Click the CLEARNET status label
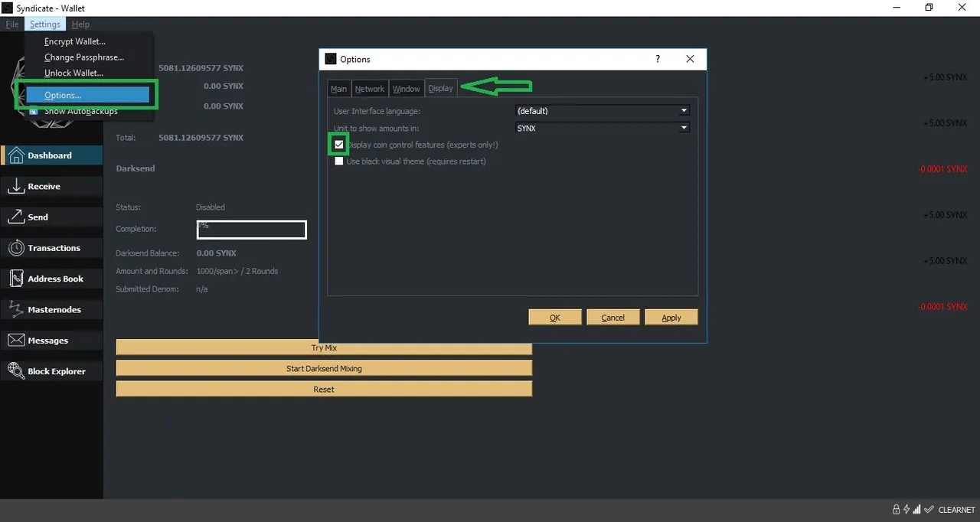Viewport: 980px width, 522px height. coord(956,510)
